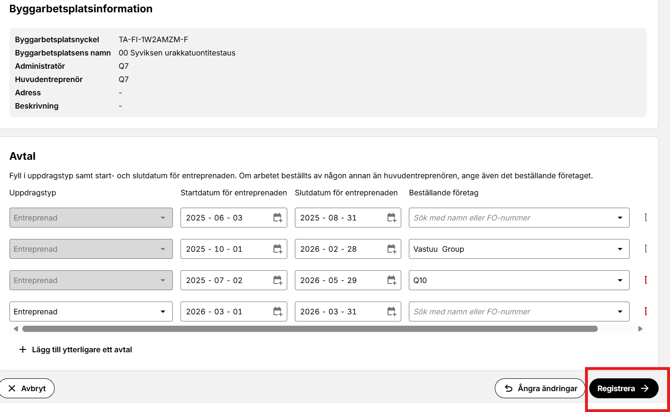Click the Avtal section heading
This screenshot has height=412, width=670.
(23, 156)
